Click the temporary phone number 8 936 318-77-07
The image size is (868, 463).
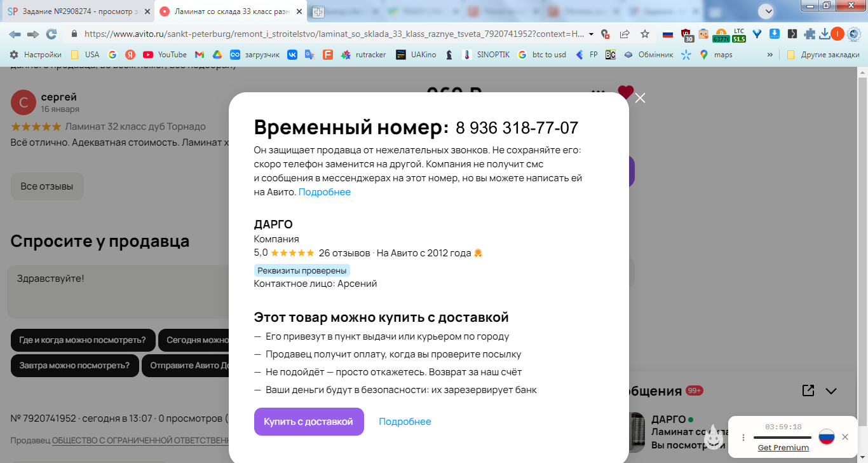(x=517, y=128)
